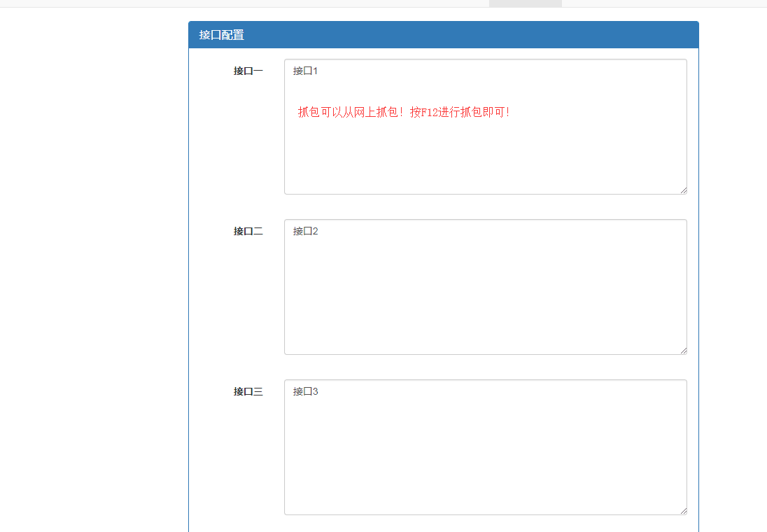Click the resize handle of 接口2 box
Screen dimensions: 767x532
coord(684,351)
